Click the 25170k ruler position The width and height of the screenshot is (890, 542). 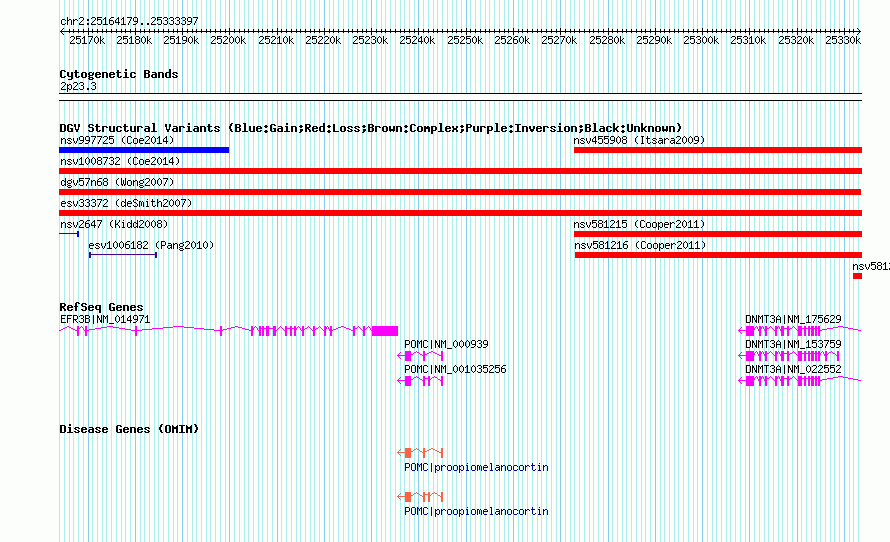pyautogui.click(x=87, y=40)
